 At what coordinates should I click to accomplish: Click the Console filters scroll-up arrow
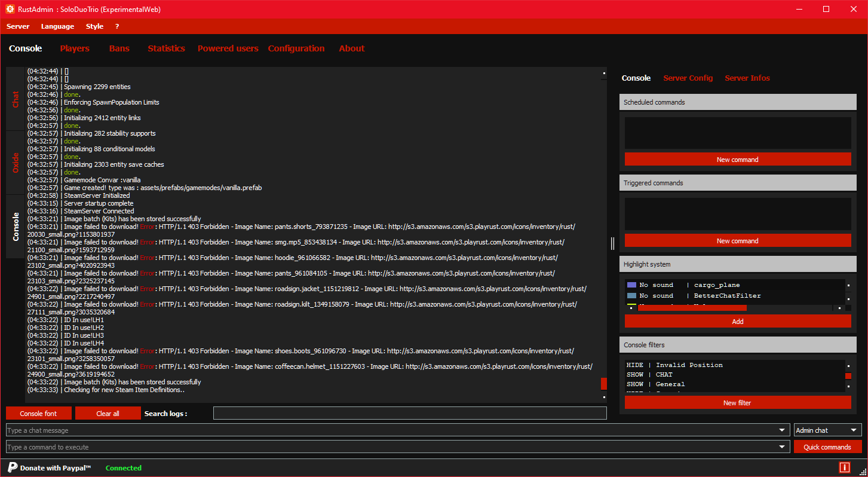pyautogui.click(x=848, y=365)
